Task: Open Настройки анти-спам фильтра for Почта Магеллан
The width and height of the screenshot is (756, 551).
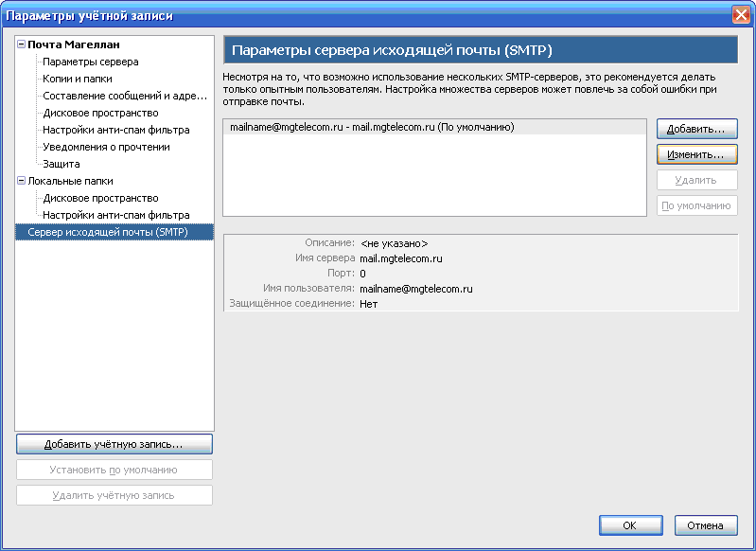Action: click(x=115, y=130)
